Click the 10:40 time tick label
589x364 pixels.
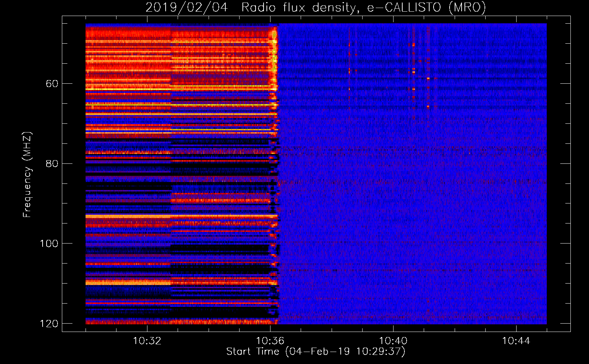[393, 341]
